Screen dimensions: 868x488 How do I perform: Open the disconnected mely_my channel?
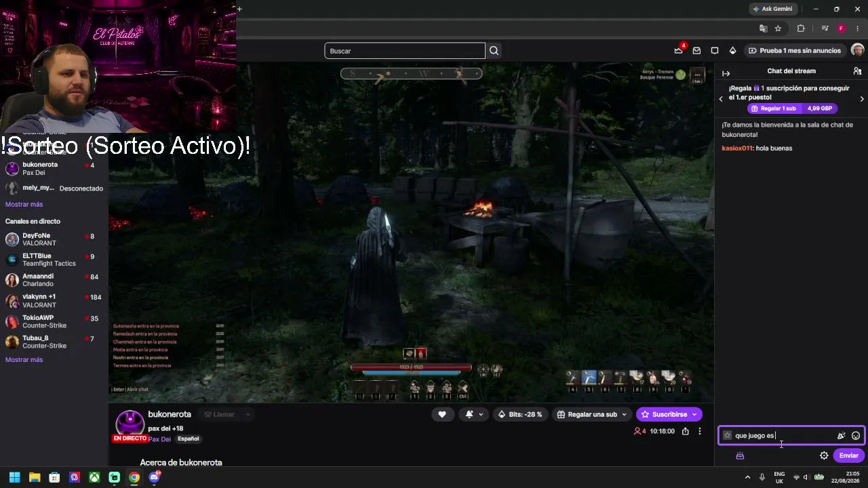[x=54, y=188]
